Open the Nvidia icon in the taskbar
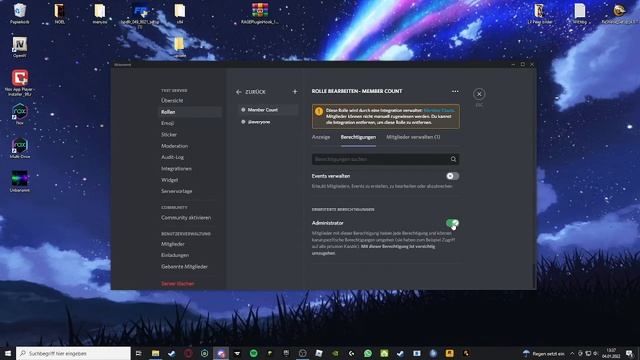 pos(335,353)
